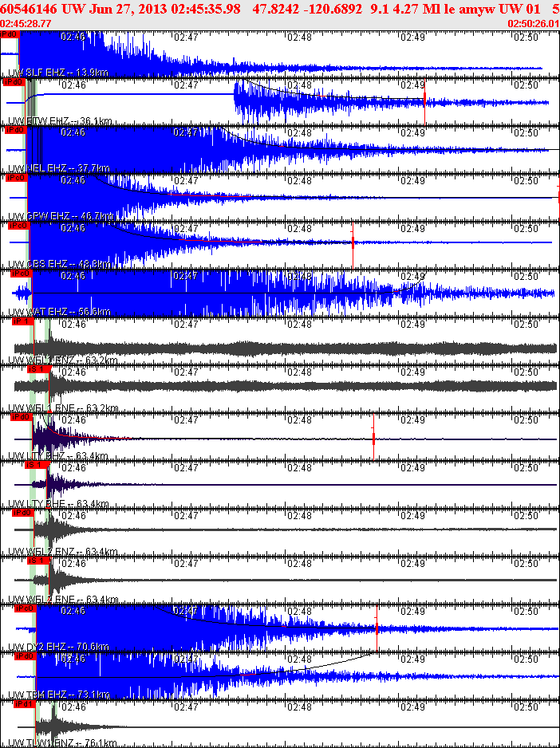Click the red coda marker on BTW trace

click(424, 101)
